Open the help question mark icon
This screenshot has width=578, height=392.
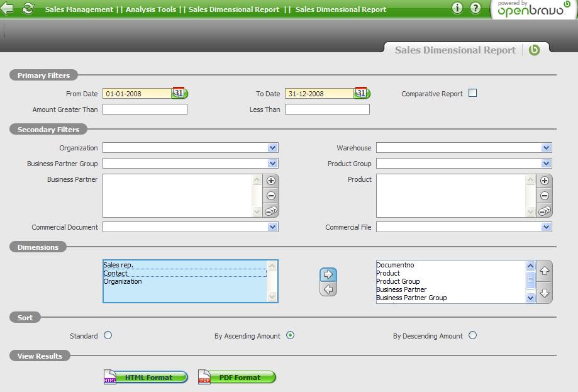click(475, 8)
